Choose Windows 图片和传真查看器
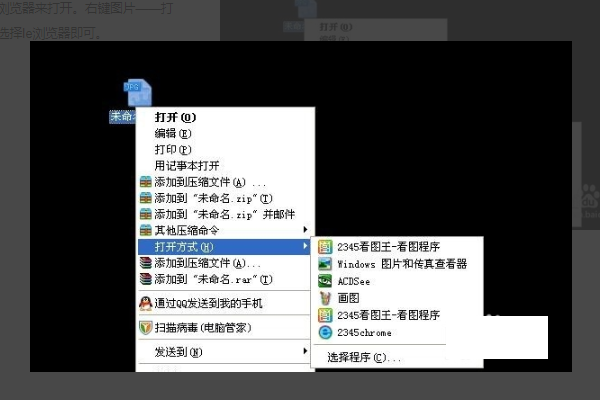 click(x=402, y=264)
